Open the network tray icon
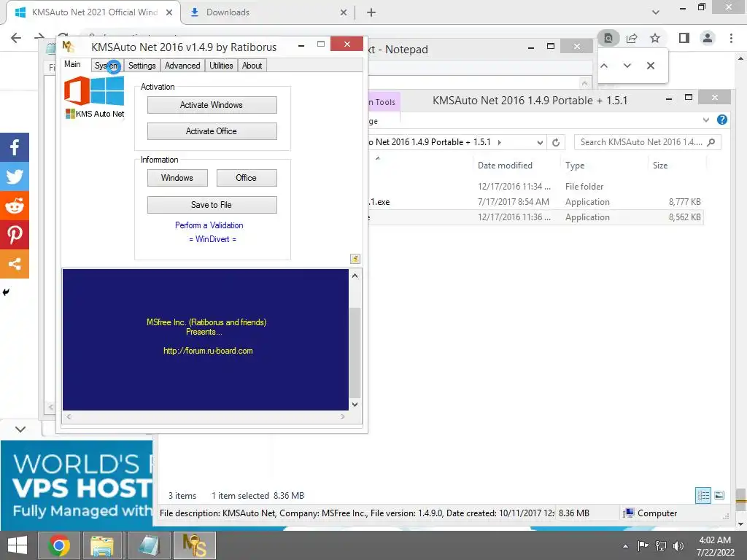Image resolution: width=747 pixels, height=560 pixels. click(661, 546)
